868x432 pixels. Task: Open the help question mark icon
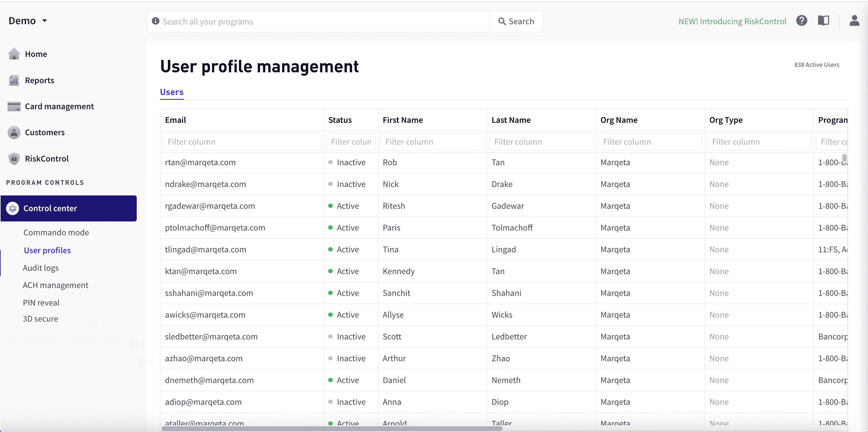(802, 21)
